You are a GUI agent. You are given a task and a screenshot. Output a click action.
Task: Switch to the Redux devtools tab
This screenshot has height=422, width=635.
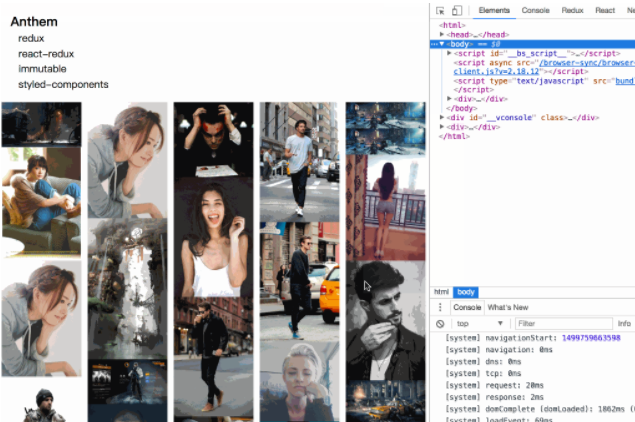572,10
